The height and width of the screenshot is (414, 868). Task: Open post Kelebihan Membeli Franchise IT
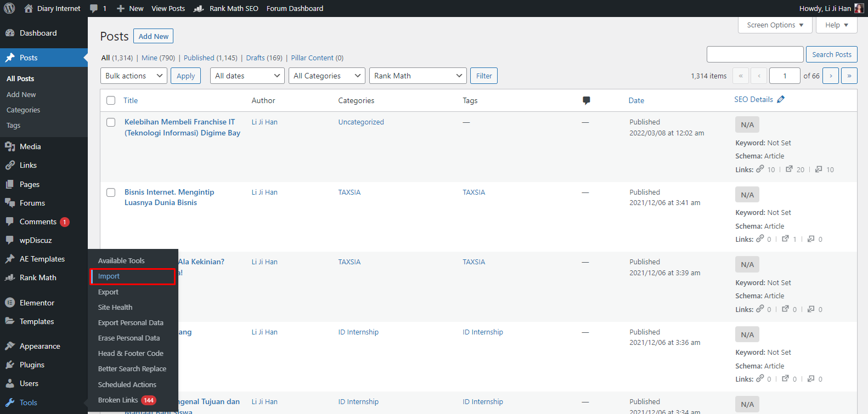pyautogui.click(x=182, y=127)
